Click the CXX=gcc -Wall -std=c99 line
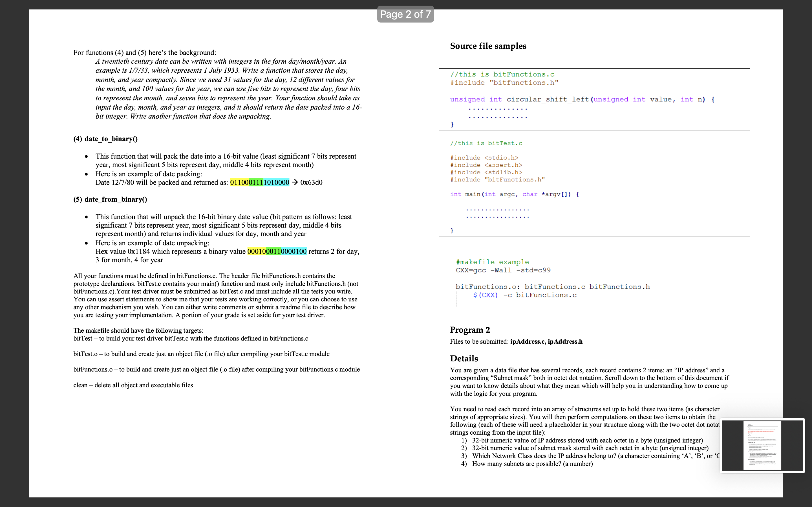The height and width of the screenshot is (507, 812). tap(503, 270)
